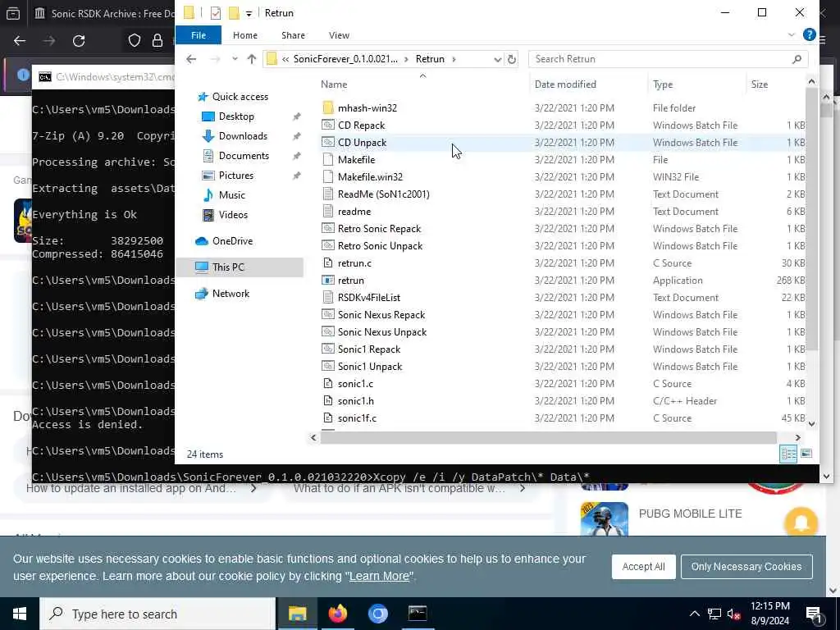This screenshot has height=630, width=840.
Task: Switch to details view layout
Action: [788, 454]
